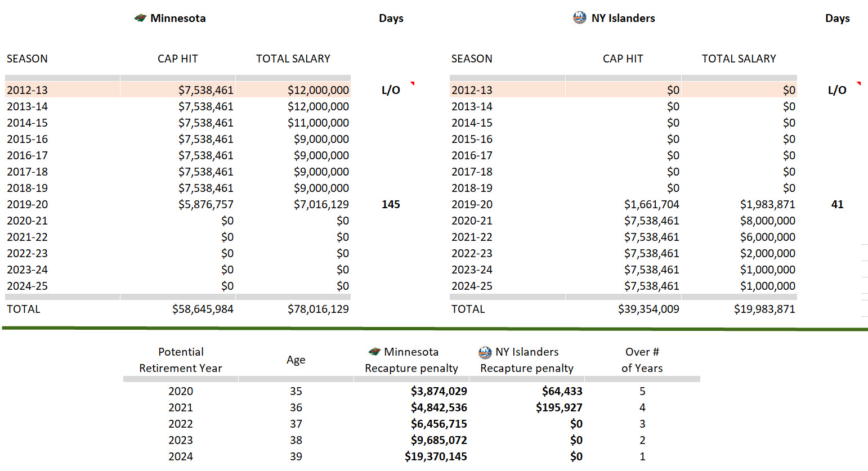The width and height of the screenshot is (868, 471).
Task: Click the NY Islanders logo beside Recapture penalty
Action: click(485, 352)
